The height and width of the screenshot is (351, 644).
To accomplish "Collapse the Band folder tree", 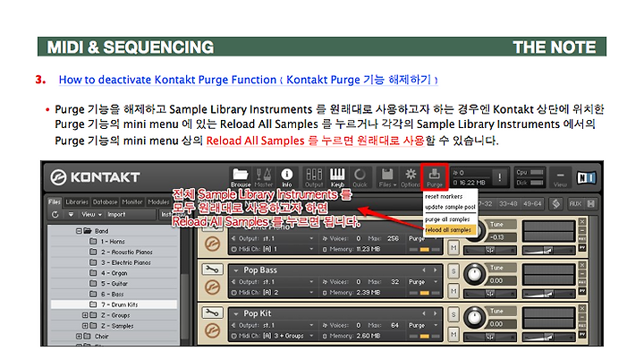I will click(79, 231).
